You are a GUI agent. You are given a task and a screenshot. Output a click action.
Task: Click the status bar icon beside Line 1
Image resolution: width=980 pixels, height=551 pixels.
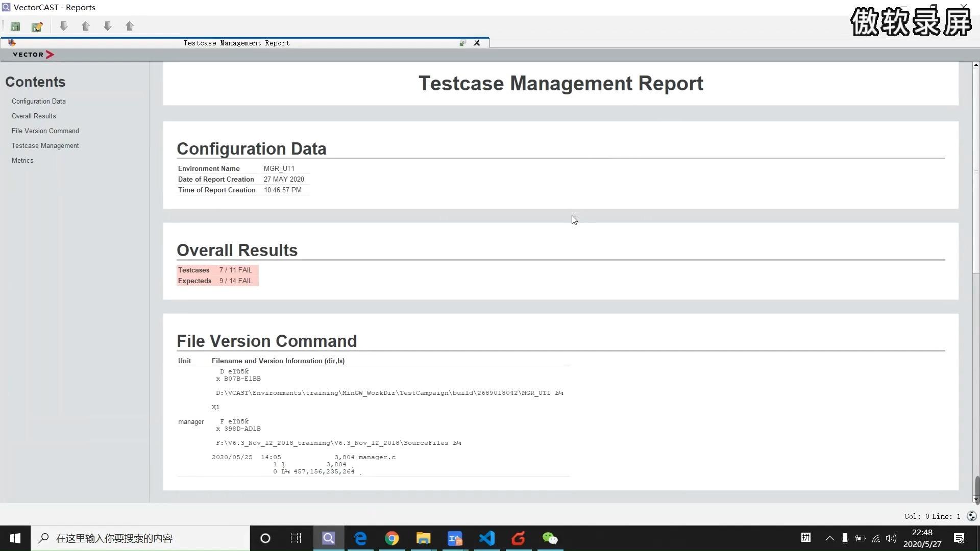[971, 516]
